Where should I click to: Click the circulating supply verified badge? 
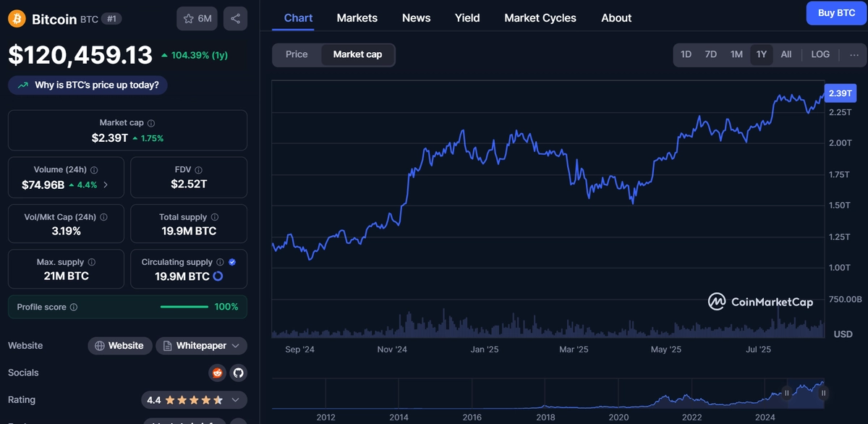(x=232, y=262)
